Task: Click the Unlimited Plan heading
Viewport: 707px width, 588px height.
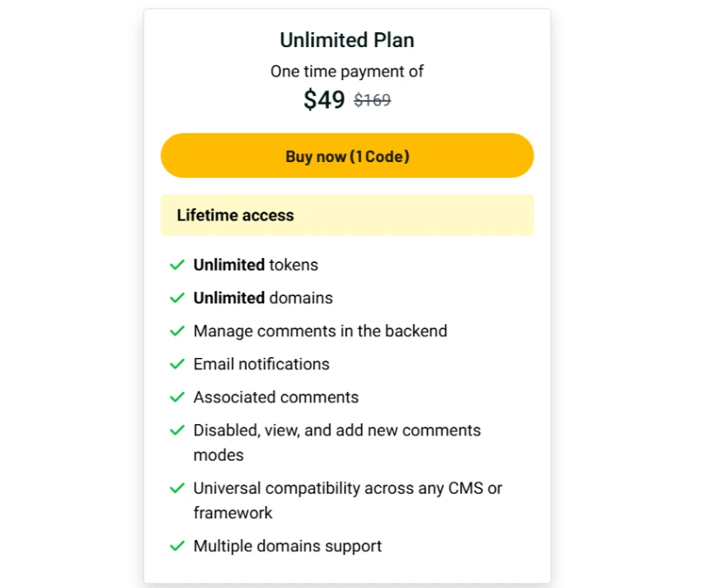Action: (x=347, y=40)
